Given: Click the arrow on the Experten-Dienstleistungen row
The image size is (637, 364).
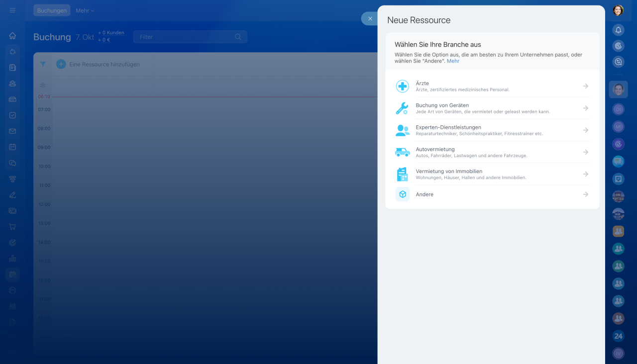Looking at the screenshot, I should 586,130.
